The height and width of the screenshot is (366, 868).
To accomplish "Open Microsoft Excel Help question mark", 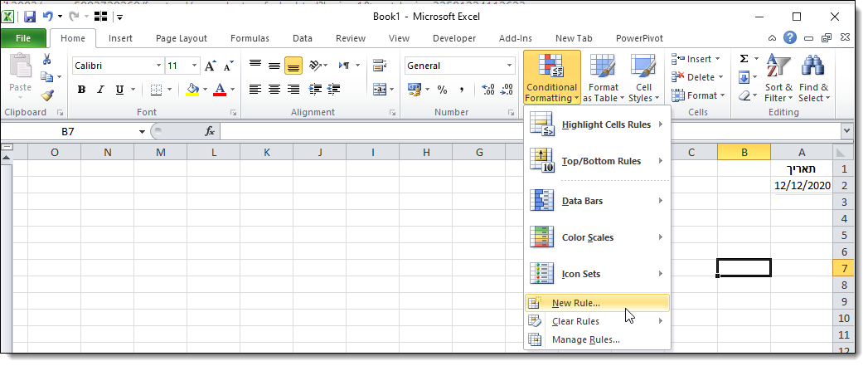I will point(790,38).
